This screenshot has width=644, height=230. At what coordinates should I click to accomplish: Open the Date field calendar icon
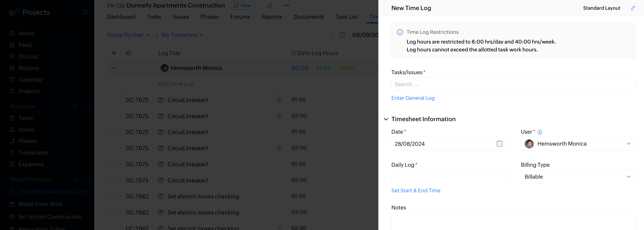click(x=499, y=144)
